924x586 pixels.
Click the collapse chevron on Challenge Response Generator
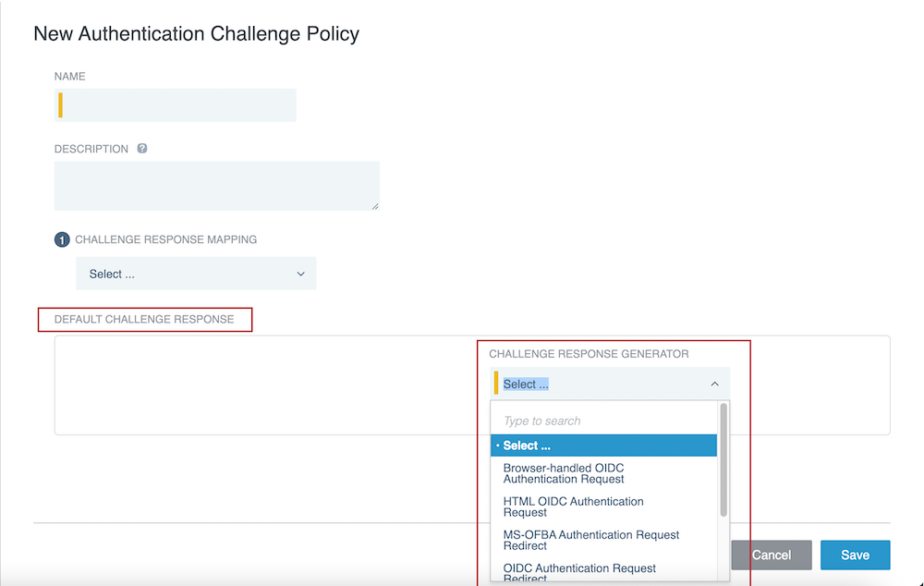tap(714, 383)
